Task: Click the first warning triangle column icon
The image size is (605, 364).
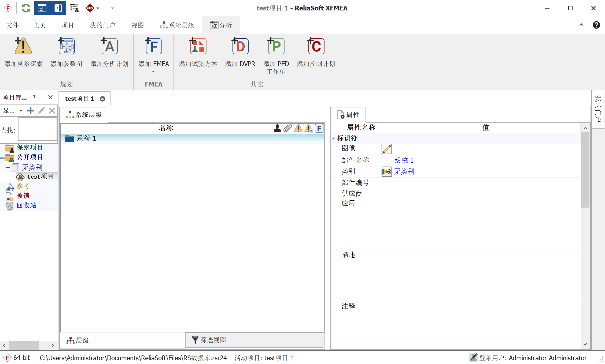Action: [x=298, y=128]
